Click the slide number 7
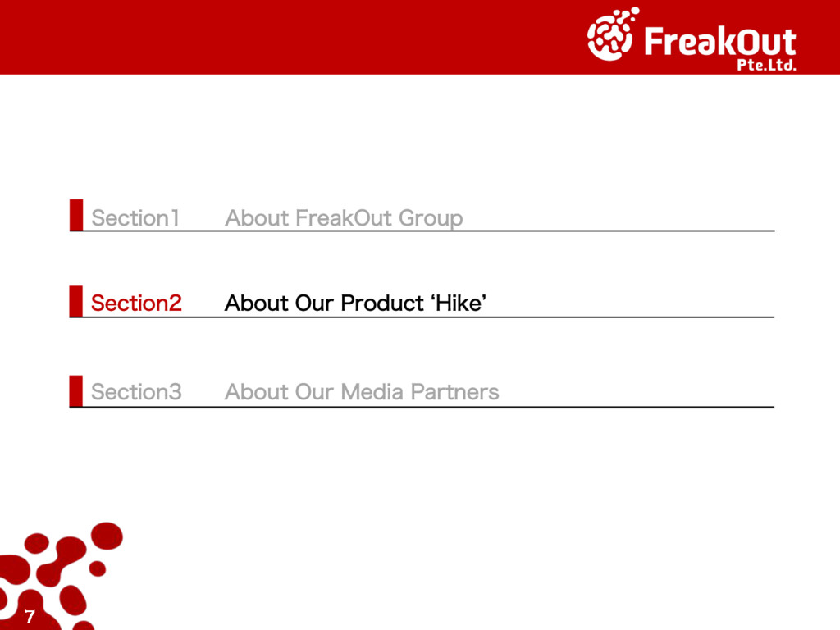Image resolution: width=840 pixels, height=630 pixels. (30, 618)
